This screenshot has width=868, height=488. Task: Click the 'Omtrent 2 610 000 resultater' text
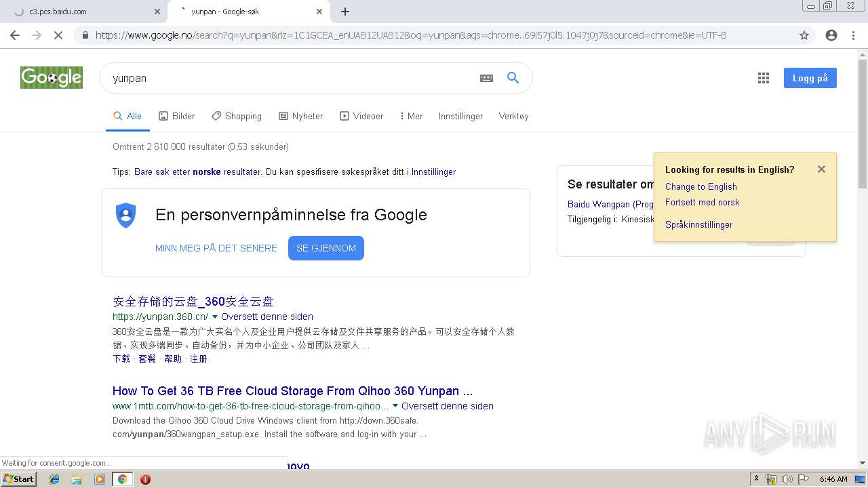point(201,146)
